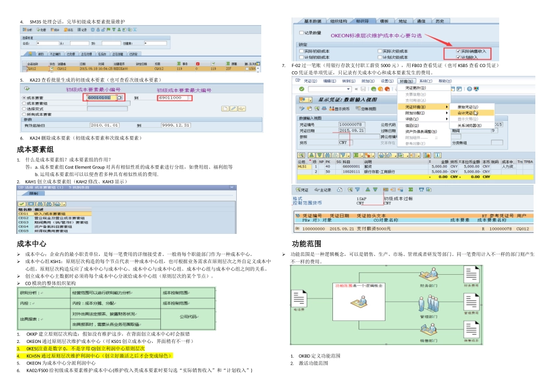Switch to the 模板 tab
Image resolution: width=554 pixels, height=392 pixels.
(x=384, y=21)
